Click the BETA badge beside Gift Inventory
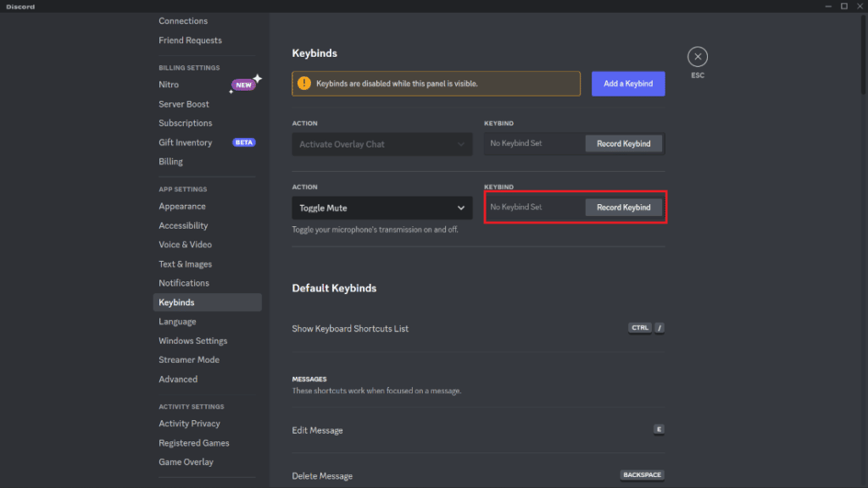This screenshot has height=488, width=868. click(x=243, y=142)
